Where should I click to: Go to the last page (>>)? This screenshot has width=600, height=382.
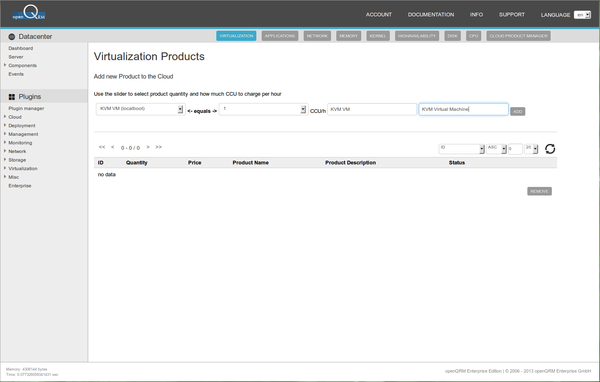(158, 147)
